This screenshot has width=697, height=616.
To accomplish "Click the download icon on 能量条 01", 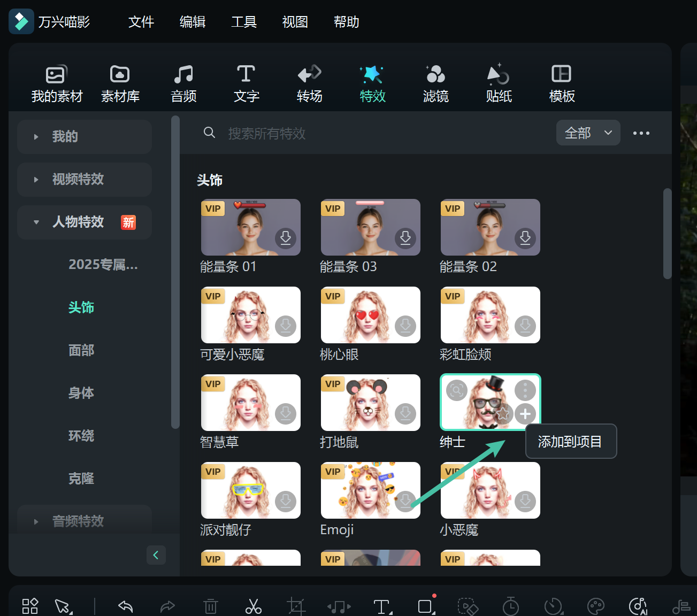I will [x=286, y=239].
